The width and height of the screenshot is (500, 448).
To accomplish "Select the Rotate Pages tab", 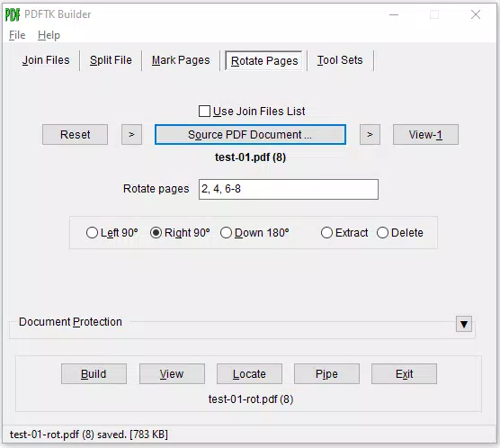I will [x=264, y=60].
